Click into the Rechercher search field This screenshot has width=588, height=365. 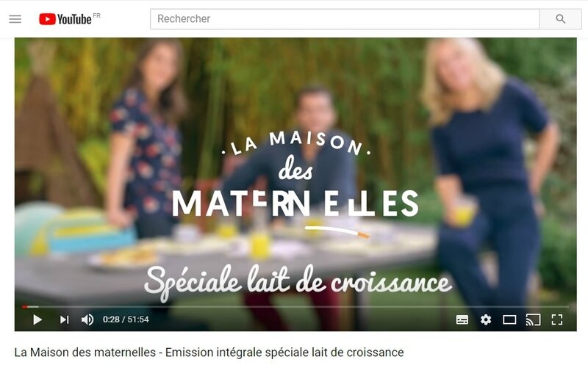point(345,19)
